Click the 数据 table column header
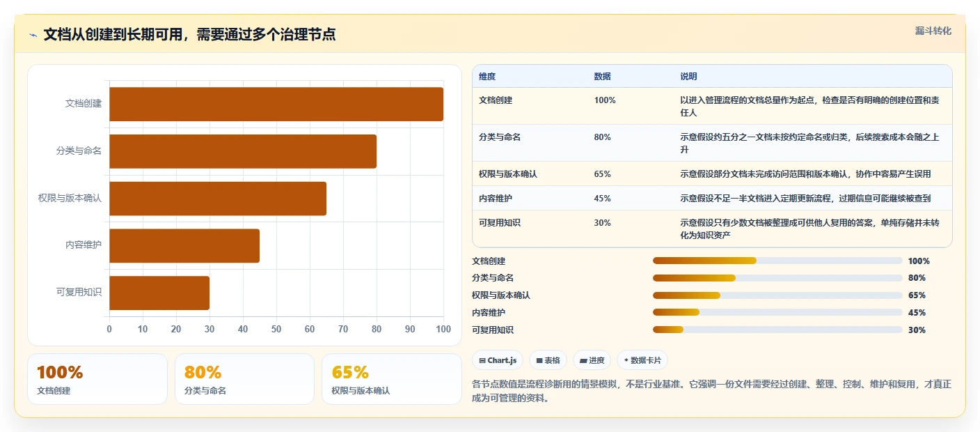 point(602,77)
